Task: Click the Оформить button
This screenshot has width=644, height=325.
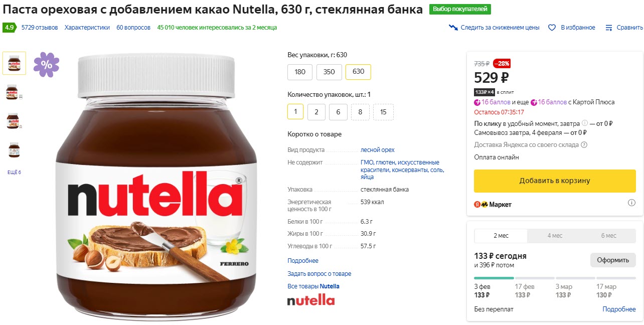Action: coord(613,260)
